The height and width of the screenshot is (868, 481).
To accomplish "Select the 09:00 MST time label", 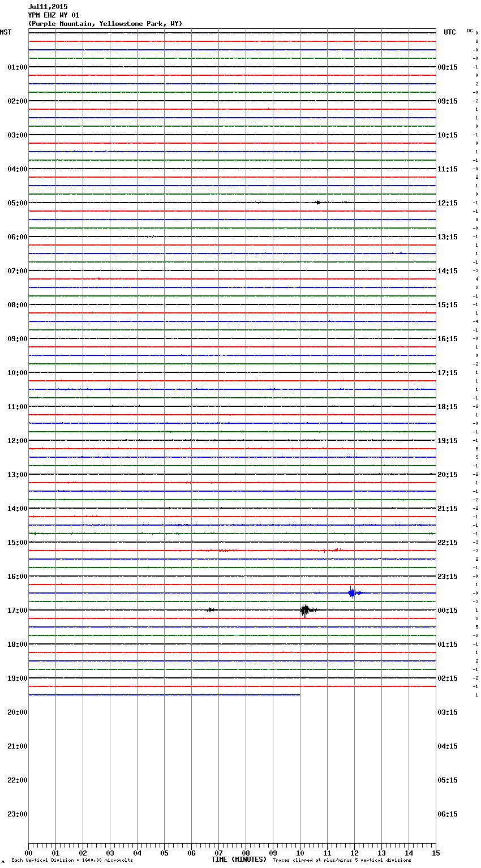I will [x=18, y=339].
